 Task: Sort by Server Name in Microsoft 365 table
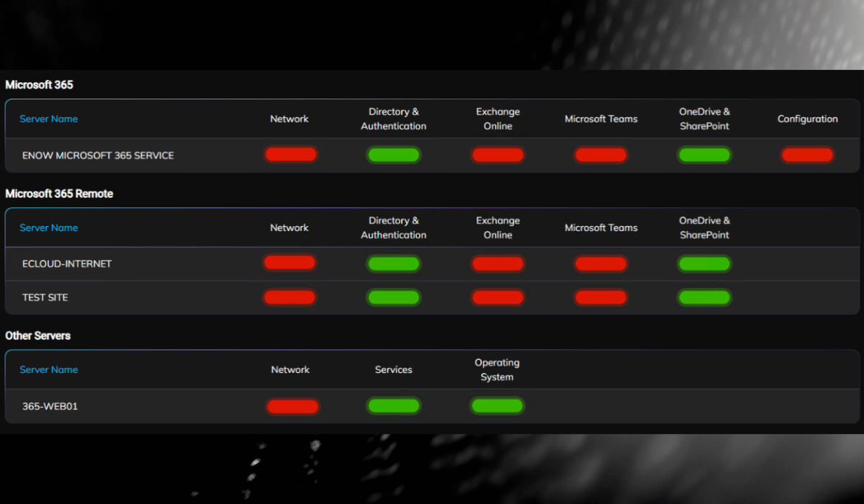pyautogui.click(x=49, y=119)
